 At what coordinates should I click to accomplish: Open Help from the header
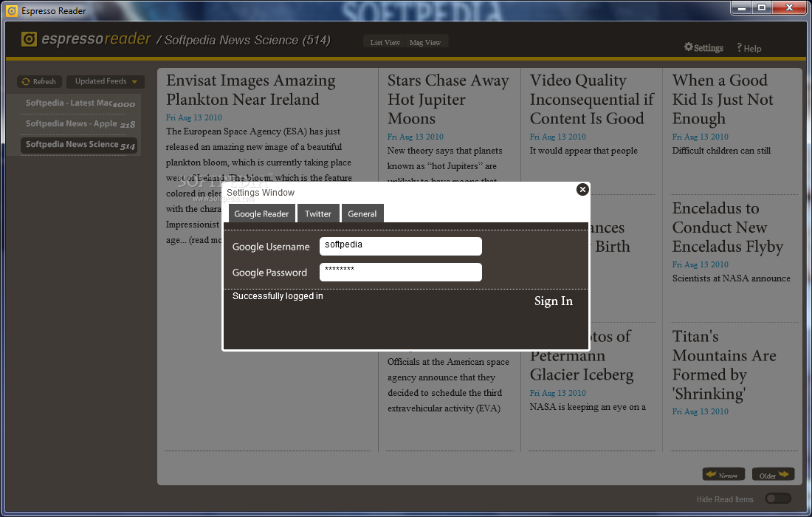pos(749,48)
